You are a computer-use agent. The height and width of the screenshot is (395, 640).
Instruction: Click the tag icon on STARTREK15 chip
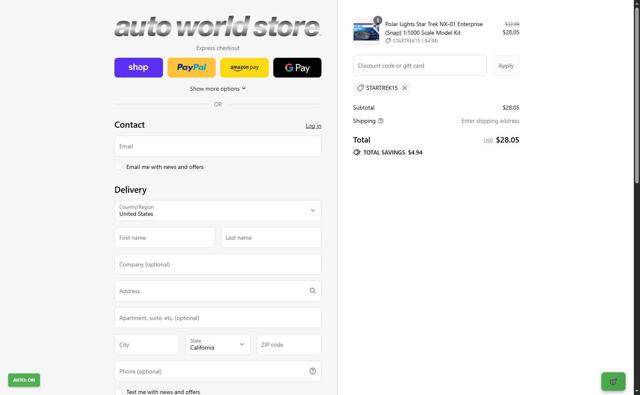click(360, 88)
